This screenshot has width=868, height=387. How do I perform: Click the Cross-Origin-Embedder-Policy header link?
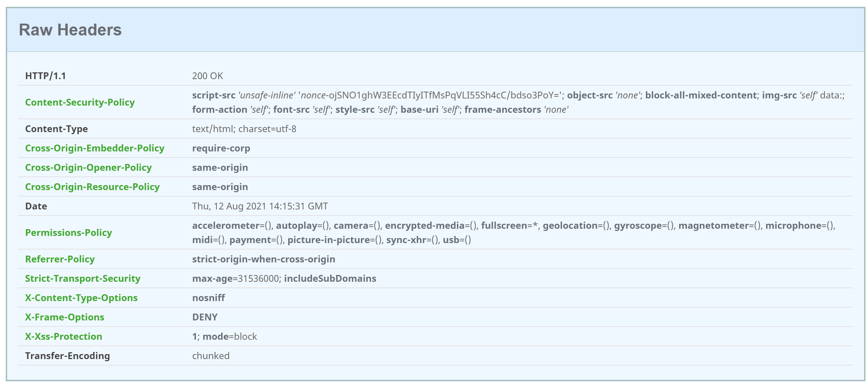(95, 148)
